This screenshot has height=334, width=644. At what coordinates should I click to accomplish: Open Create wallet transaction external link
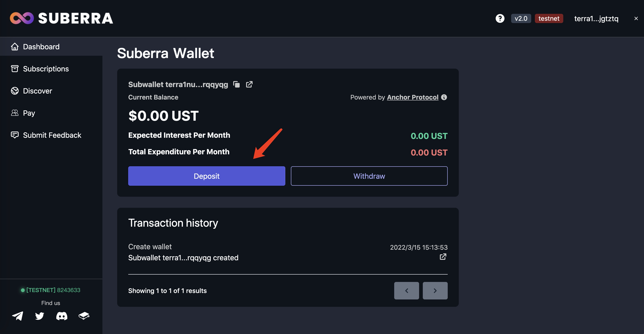pyautogui.click(x=443, y=257)
